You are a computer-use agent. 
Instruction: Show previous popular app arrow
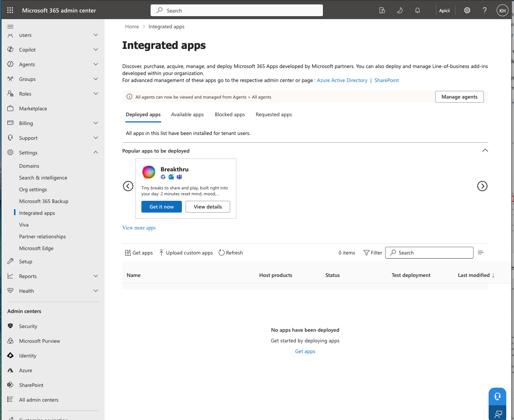point(128,186)
